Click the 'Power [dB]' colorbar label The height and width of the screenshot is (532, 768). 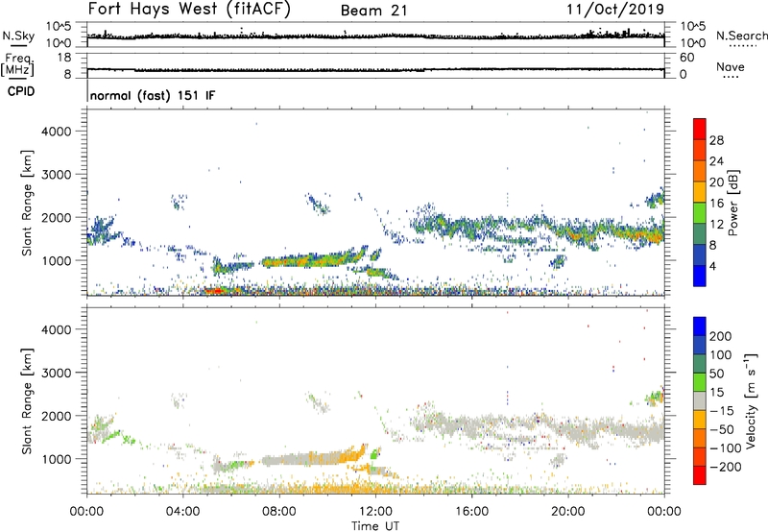732,203
